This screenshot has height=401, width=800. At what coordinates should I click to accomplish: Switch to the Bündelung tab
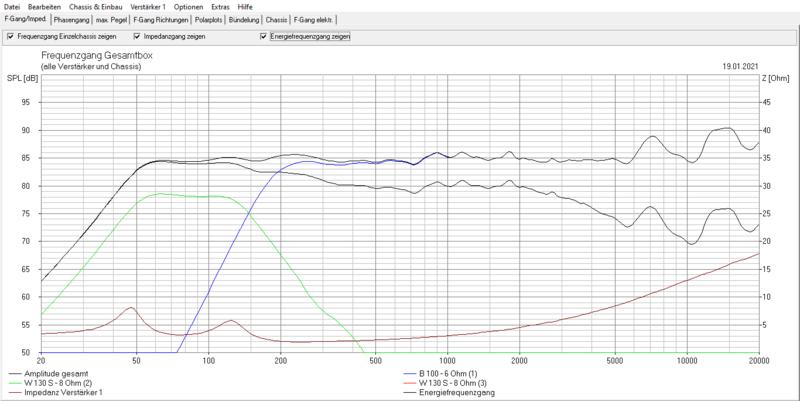coord(244,20)
